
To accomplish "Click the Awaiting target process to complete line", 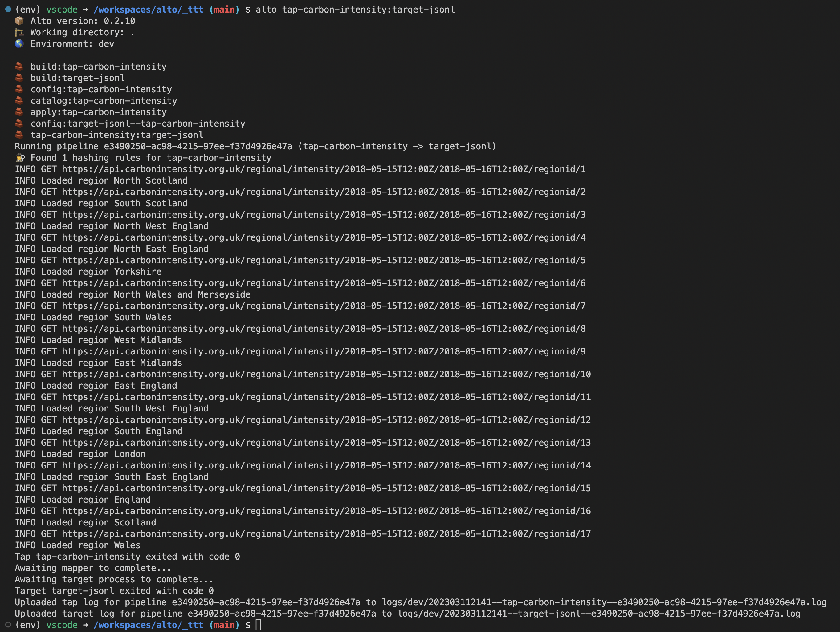I will click(114, 579).
